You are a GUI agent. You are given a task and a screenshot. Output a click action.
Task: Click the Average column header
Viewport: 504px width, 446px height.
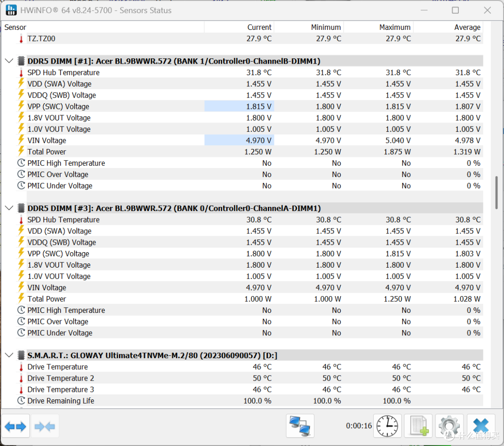point(448,28)
